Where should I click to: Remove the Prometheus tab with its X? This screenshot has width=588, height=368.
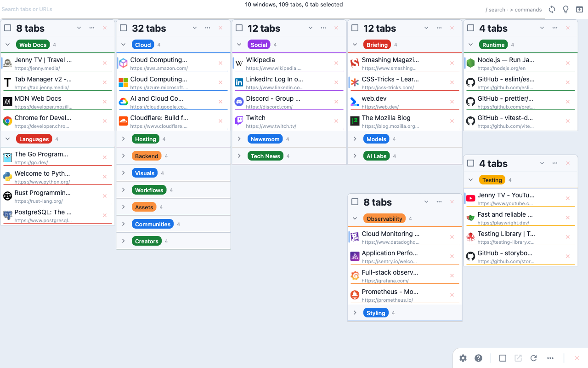(452, 295)
